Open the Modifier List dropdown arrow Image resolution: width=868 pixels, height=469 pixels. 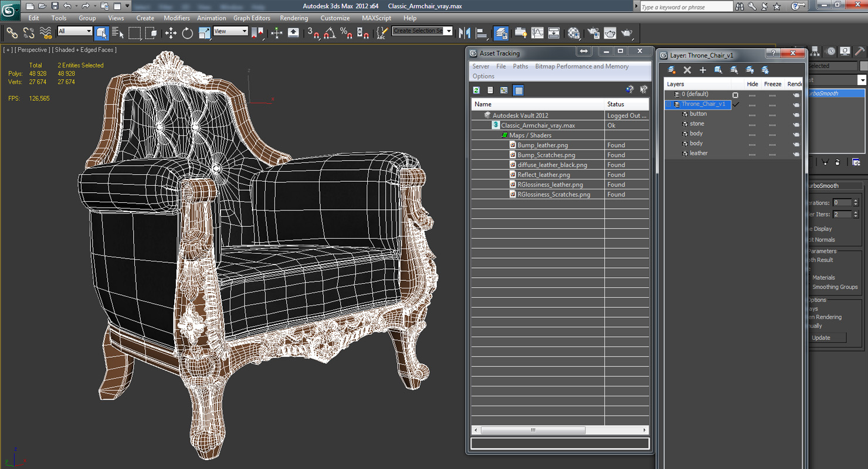[862, 80]
